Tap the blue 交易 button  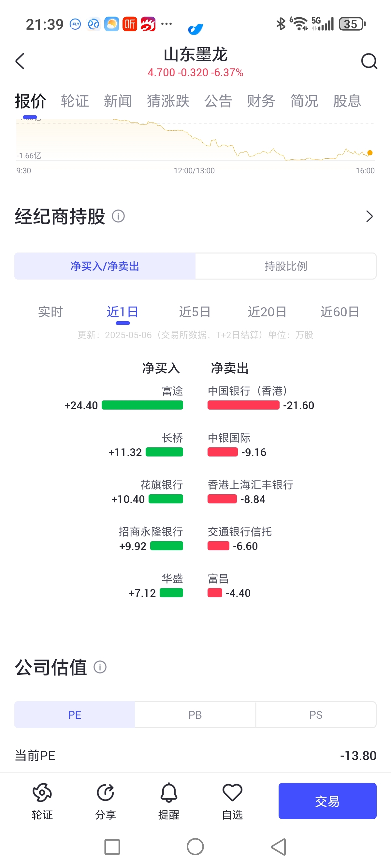(327, 801)
